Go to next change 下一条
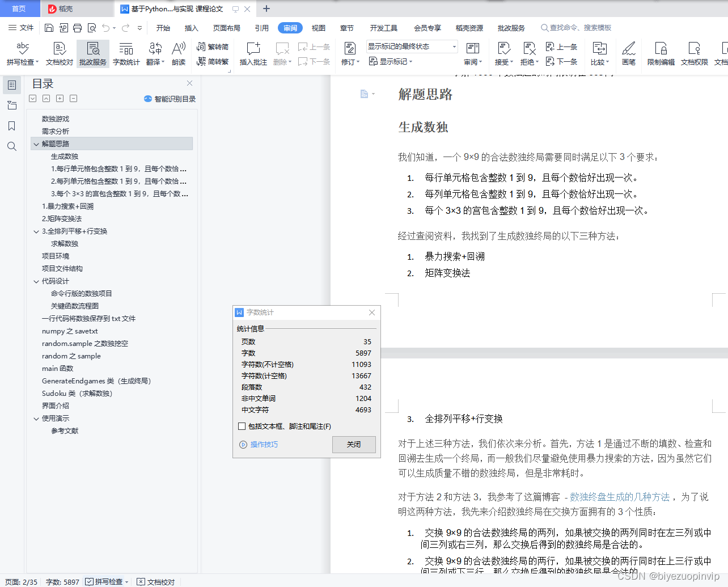Viewport: 728px width, 587px height. coord(561,61)
